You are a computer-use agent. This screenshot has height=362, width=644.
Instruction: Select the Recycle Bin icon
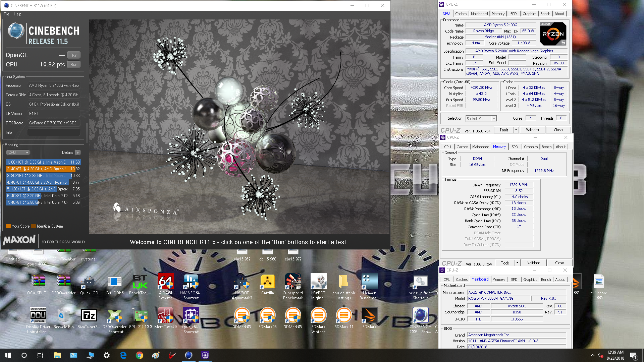point(63,318)
